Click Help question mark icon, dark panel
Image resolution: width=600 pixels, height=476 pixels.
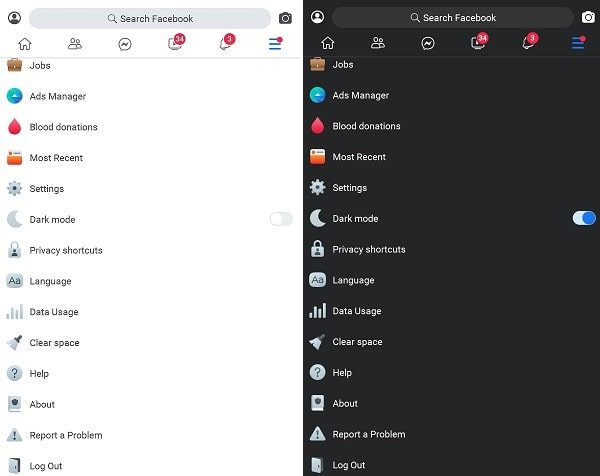point(317,372)
